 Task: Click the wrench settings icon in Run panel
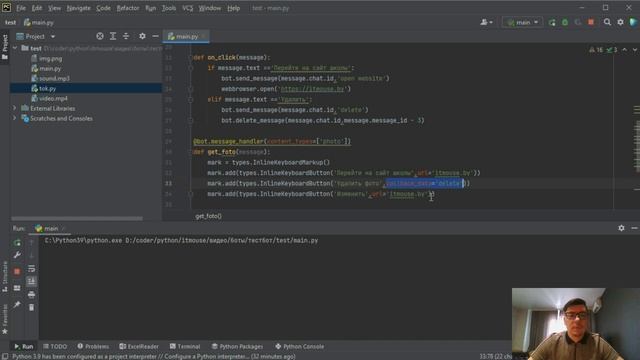click(x=17, y=255)
